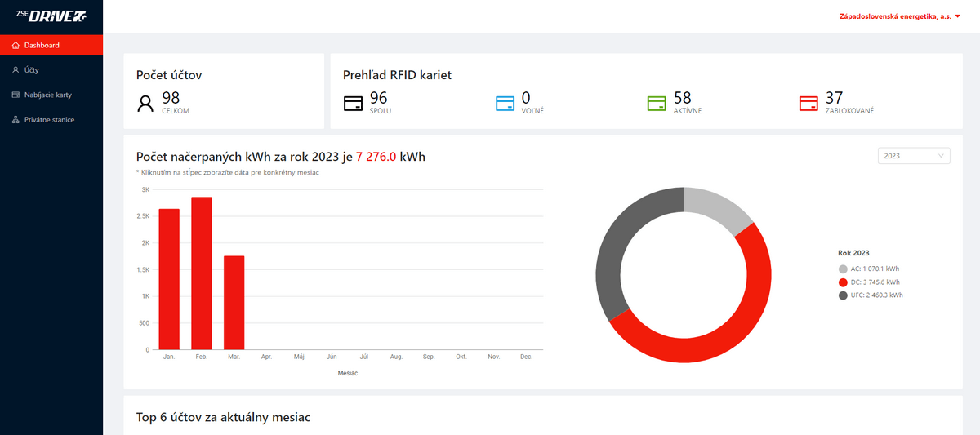Go to Privátne stanice section
The image size is (980, 435).
click(x=51, y=120)
